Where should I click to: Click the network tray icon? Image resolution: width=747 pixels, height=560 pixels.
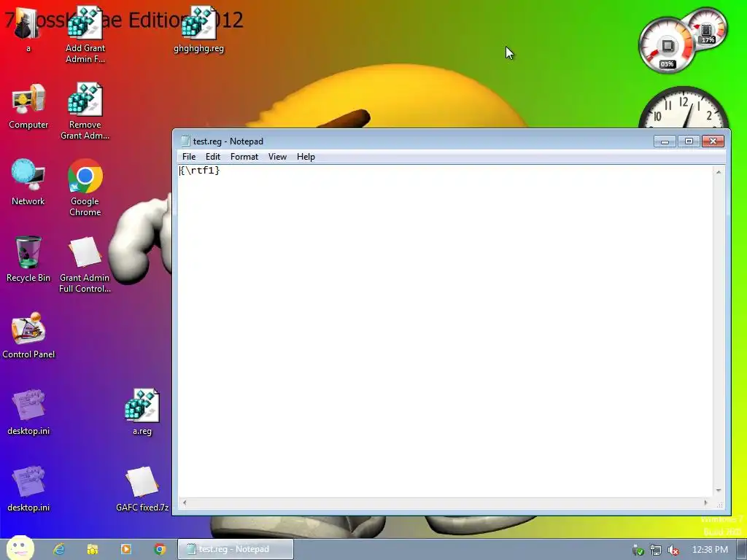(656, 550)
